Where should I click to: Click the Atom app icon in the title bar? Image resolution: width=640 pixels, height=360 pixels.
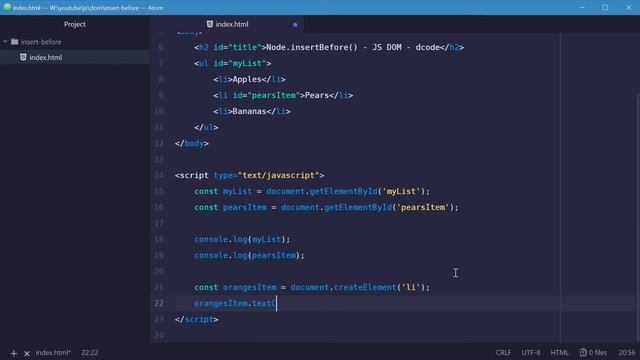click(7, 7)
